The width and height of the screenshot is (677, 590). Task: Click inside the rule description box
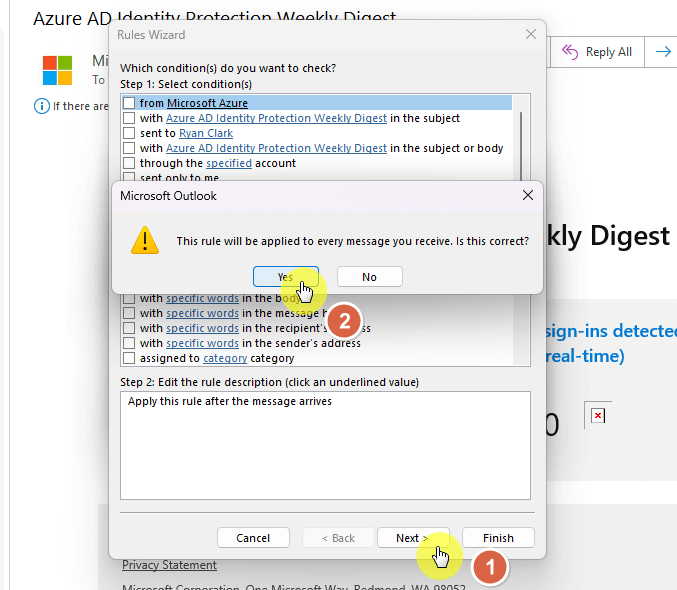coord(325,445)
